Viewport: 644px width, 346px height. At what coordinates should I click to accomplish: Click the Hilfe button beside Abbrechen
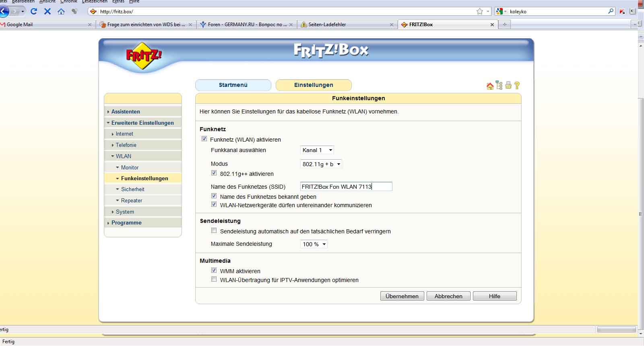pyautogui.click(x=495, y=296)
